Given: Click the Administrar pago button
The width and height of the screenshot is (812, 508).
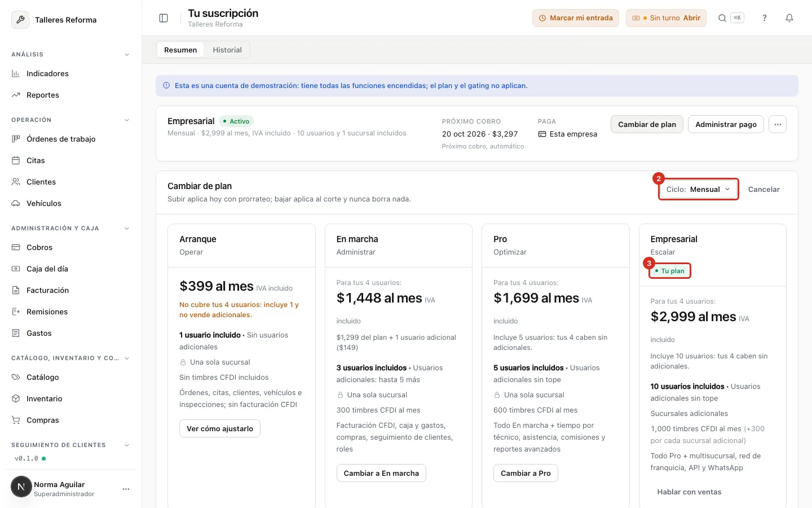Looking at the screenshot, I should pyautogui.click(x=726, y=124).
